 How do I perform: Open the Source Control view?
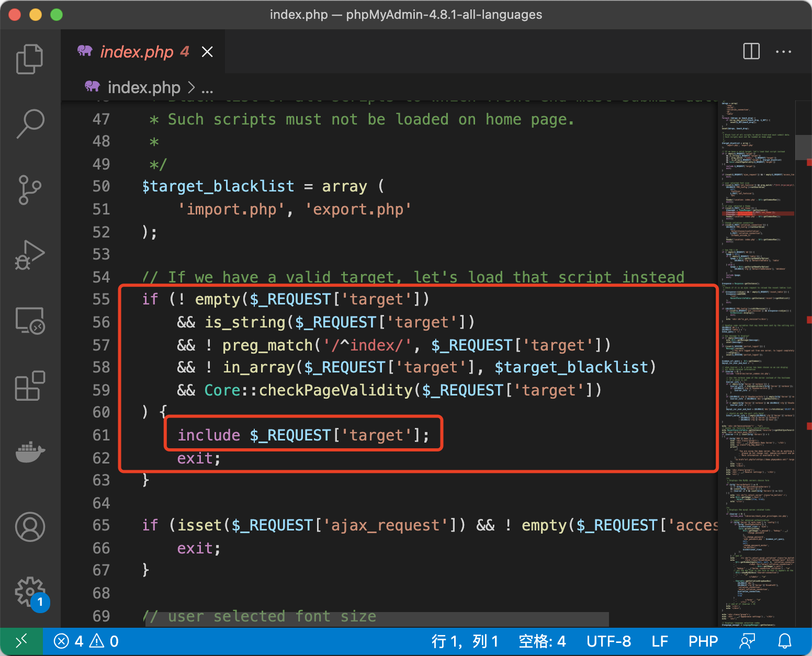pyautogui.click(x=30, y=189)
